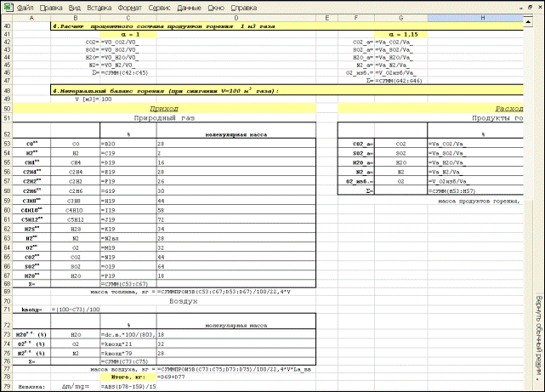
Task: Select row 49 header
Action: coord(7,99)
